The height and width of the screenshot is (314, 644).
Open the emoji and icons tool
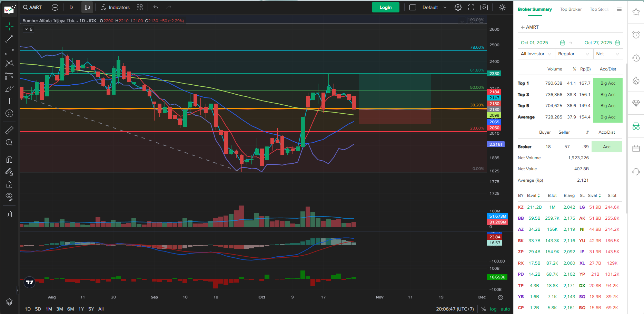tap(9, 113)
